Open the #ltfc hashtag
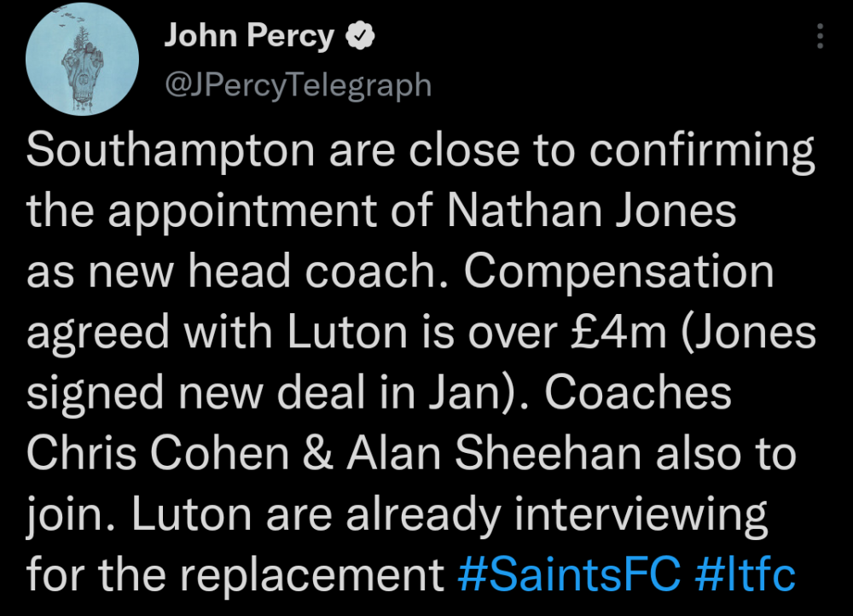This screenshot has width=853, height=616. click(746, 575)
